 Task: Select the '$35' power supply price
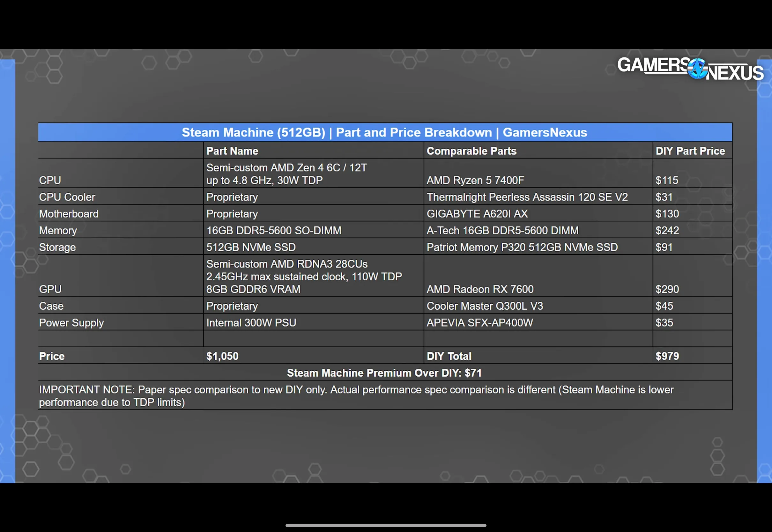[664, 323]
